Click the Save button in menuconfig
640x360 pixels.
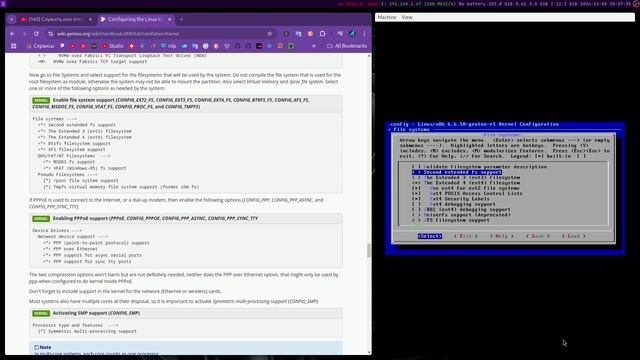538,236
